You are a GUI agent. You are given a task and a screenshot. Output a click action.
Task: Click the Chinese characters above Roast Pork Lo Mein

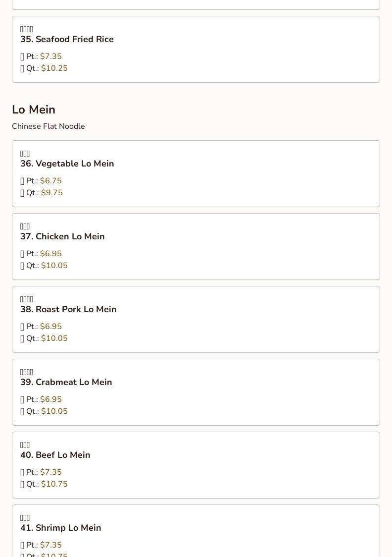pos(27,299)
